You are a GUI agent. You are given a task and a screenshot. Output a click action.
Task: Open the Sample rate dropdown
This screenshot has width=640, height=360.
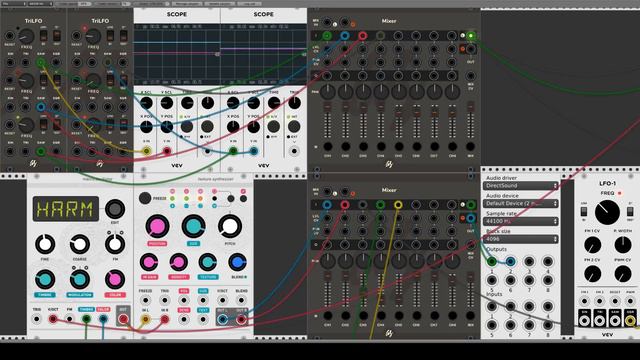click(520, 221)
